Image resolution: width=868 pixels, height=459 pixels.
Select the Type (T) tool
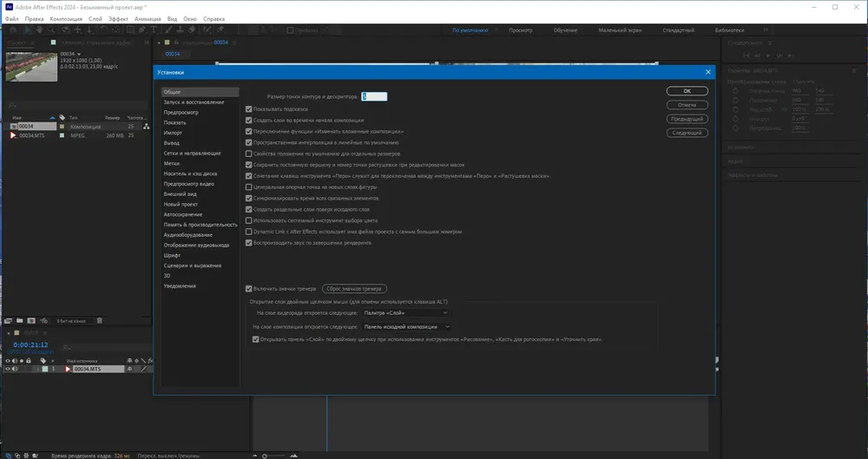(x=154, y=30)
